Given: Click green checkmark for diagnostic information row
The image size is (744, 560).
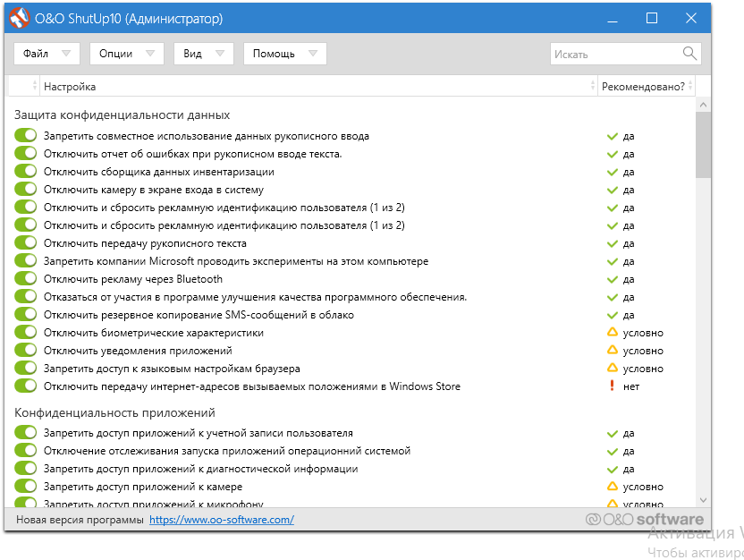Looking at the screenshot, I should pos(612,470).
